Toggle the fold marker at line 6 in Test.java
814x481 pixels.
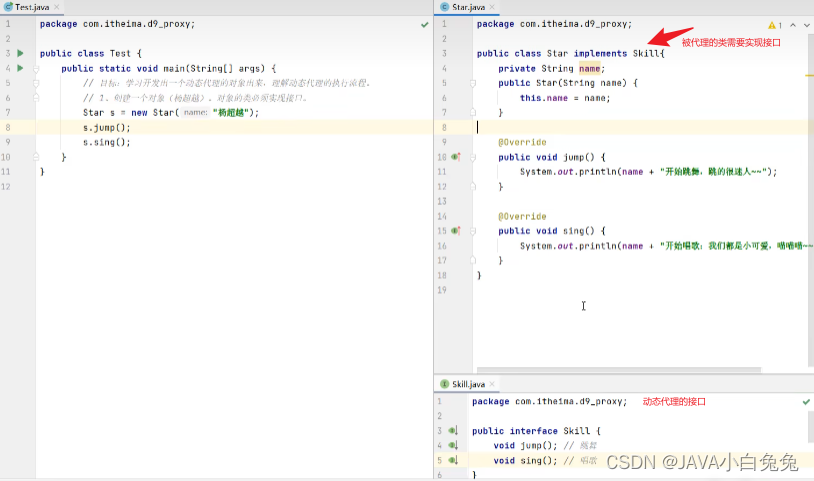click(x=36, y=98)
